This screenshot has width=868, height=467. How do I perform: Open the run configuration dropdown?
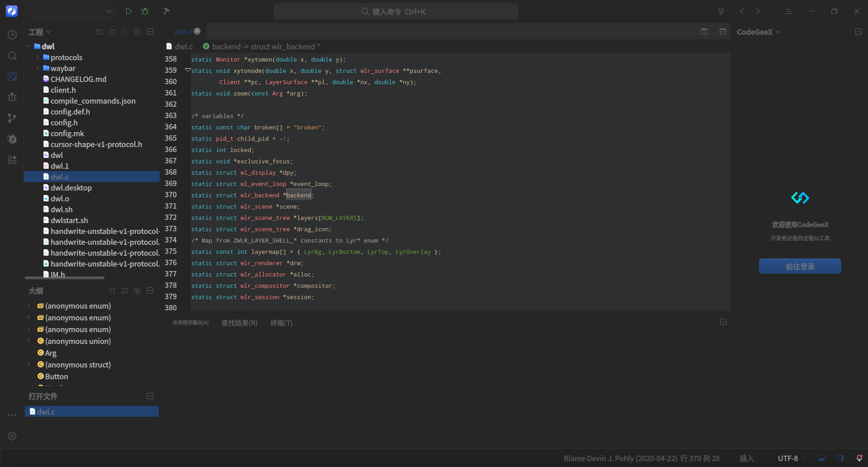71,11
